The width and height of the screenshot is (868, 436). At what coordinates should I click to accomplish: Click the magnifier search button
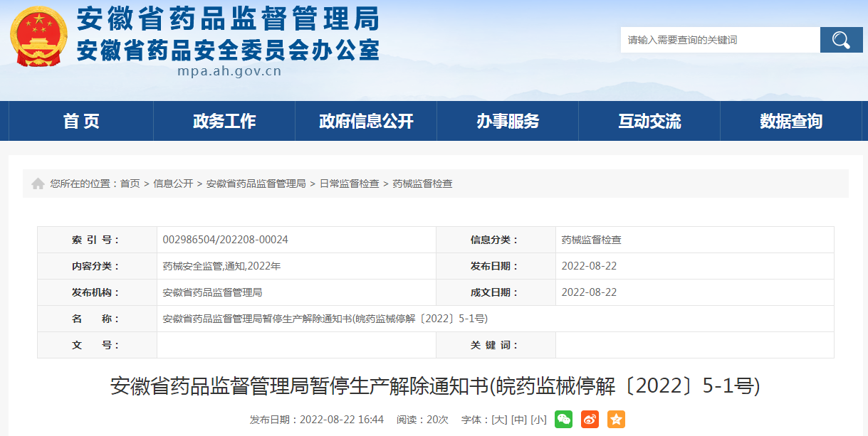click(x=841, y=40)
